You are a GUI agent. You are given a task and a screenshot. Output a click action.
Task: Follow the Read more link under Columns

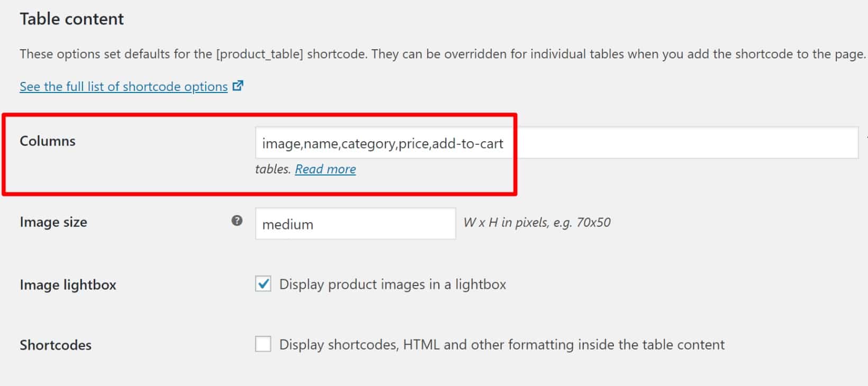pyautogui.click(x=325, y=169)
